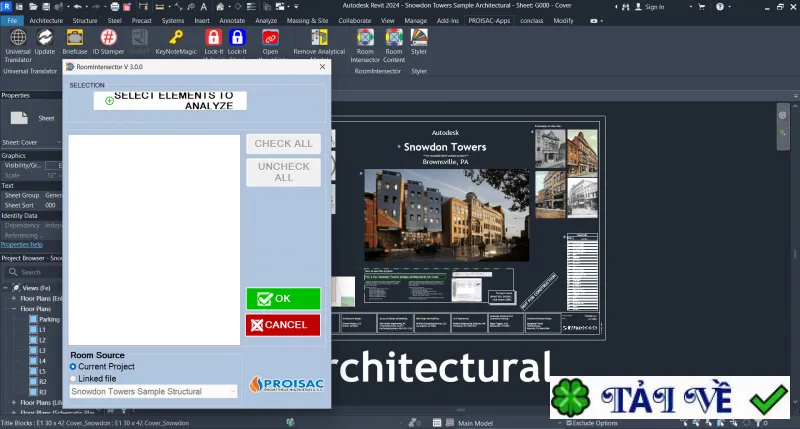
Task: Launch the Universal Translator tool
Action: (x=18, y=45)
